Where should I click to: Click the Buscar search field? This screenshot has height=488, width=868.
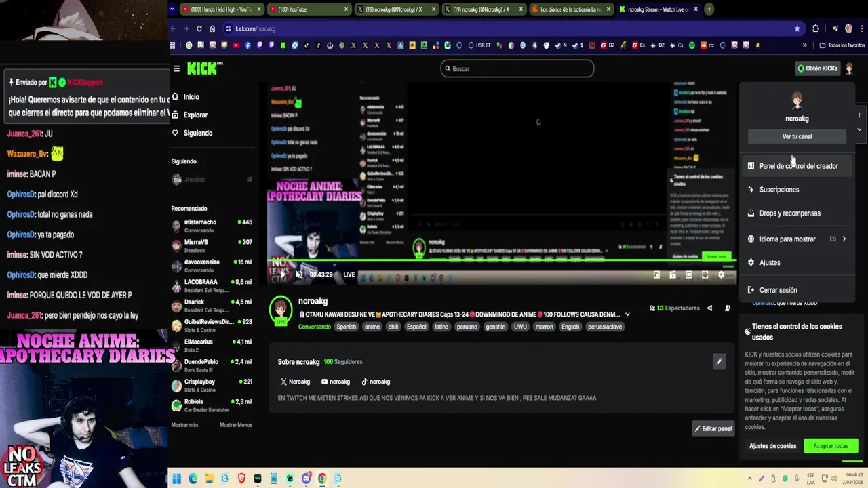pyautogui.click(x=517, y=68)
